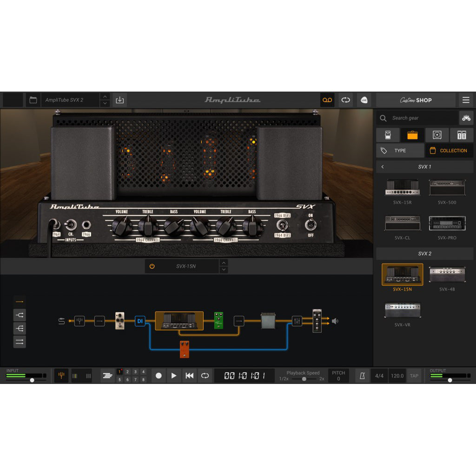Click the up arrow beside SVX-15N selector
Screen dimensions: 476x476
tap(224, 264)
